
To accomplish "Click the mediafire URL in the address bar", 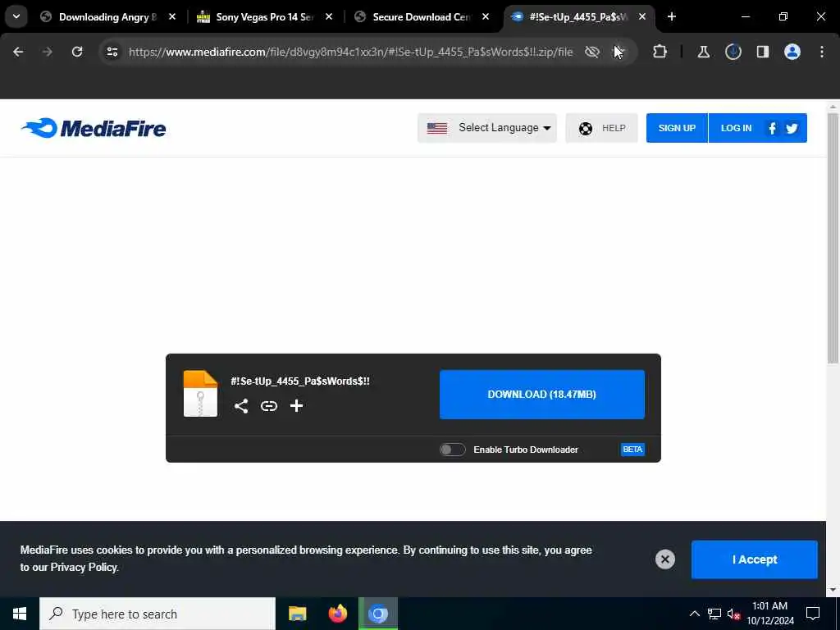I will click(351, 52).
